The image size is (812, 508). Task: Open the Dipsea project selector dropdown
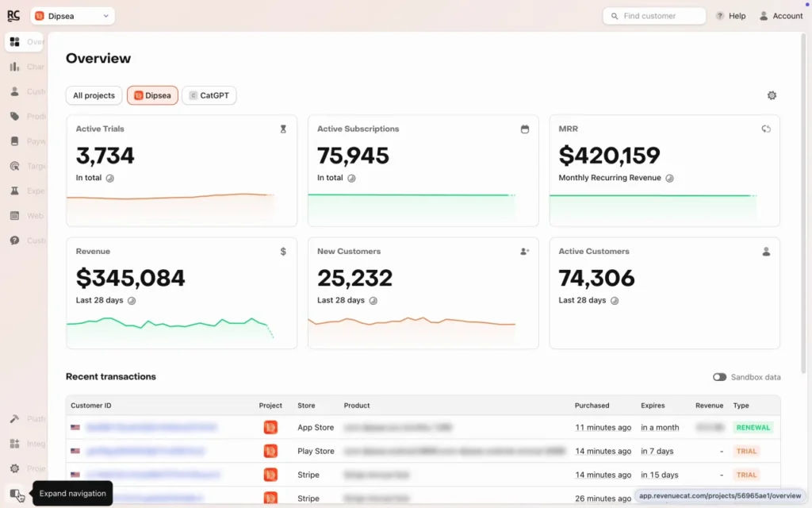click(72, 15)
